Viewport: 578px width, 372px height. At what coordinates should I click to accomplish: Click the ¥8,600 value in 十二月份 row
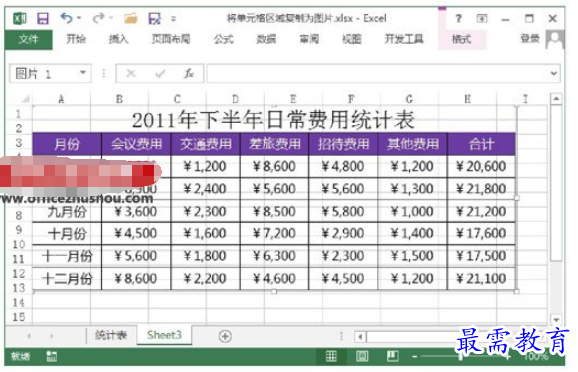click(136, 278)
